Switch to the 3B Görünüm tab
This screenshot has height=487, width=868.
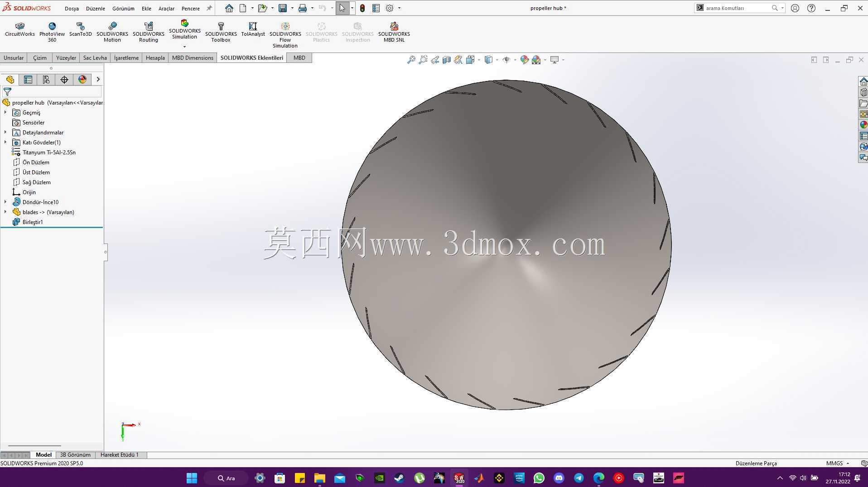75,455
